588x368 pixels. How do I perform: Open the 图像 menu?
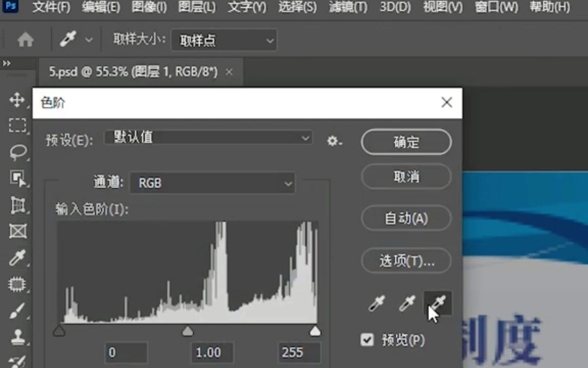(x=148, y=8)
